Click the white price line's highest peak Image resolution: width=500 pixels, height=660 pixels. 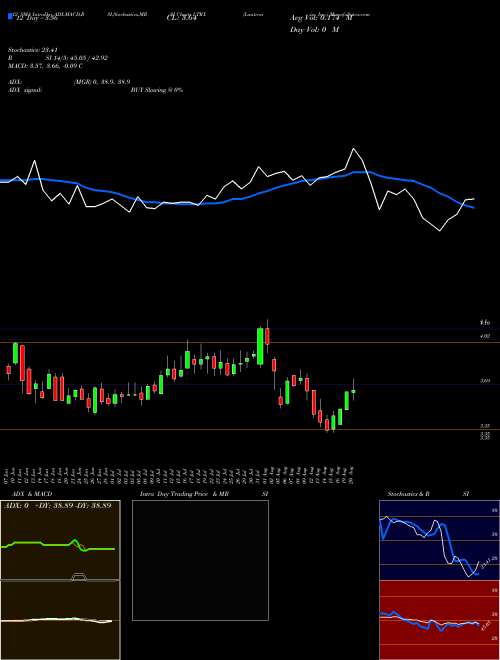353,149
